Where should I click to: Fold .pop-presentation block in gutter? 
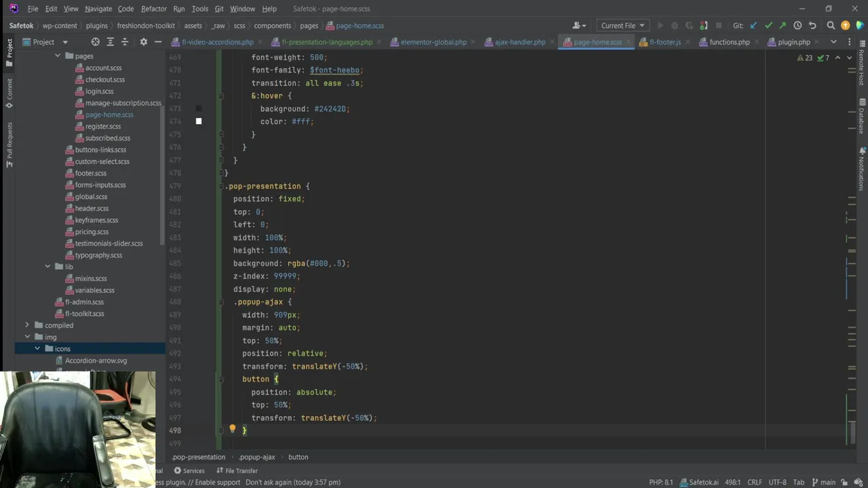pyautogui.click(x=222, y=186)
